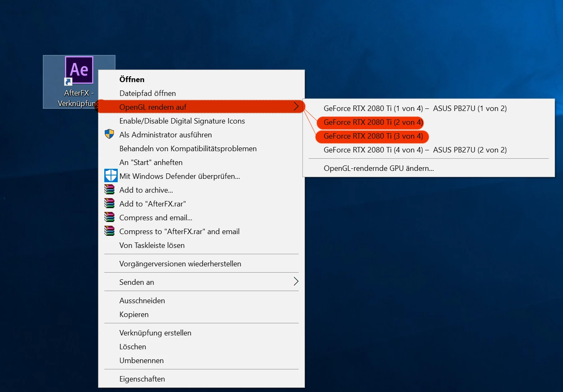
Task: Select GeForce RTX 2080 Ti (3 von 4)
Action: pos(429,136)
